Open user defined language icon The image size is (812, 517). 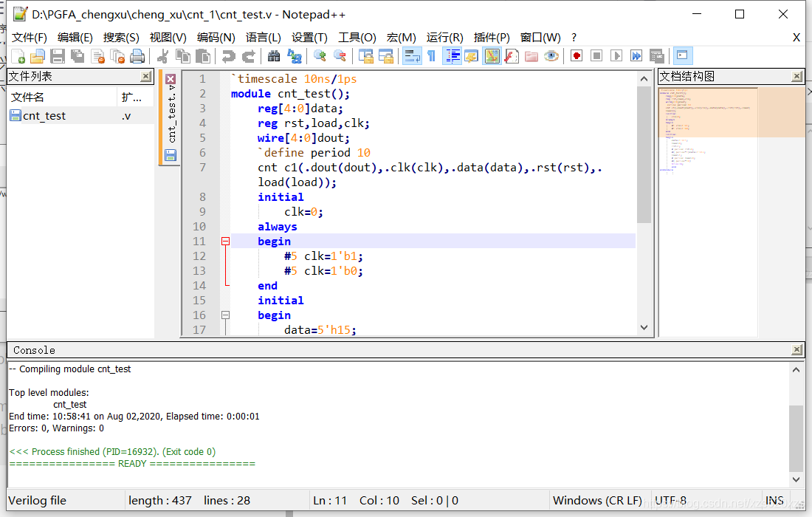[x=472, y=56]
